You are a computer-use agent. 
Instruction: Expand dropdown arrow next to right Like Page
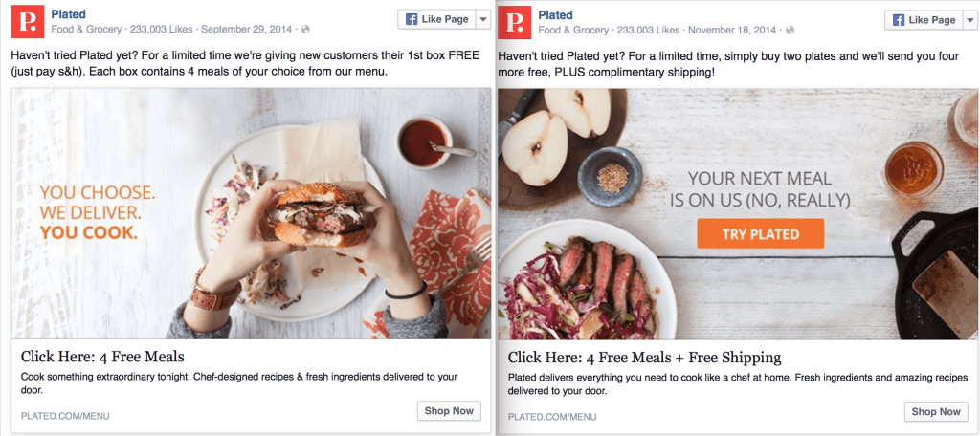coord(969,20)
